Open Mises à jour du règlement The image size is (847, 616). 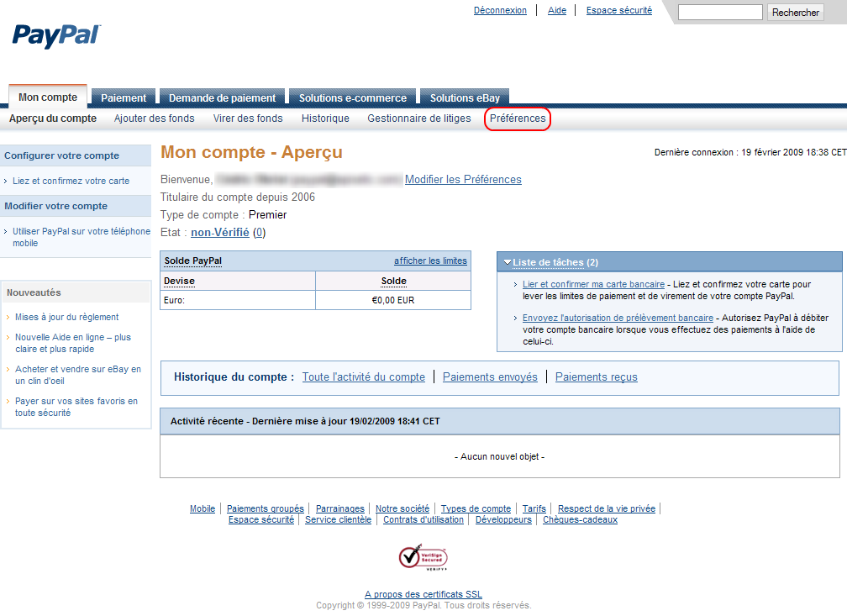(x=67, y=317)
